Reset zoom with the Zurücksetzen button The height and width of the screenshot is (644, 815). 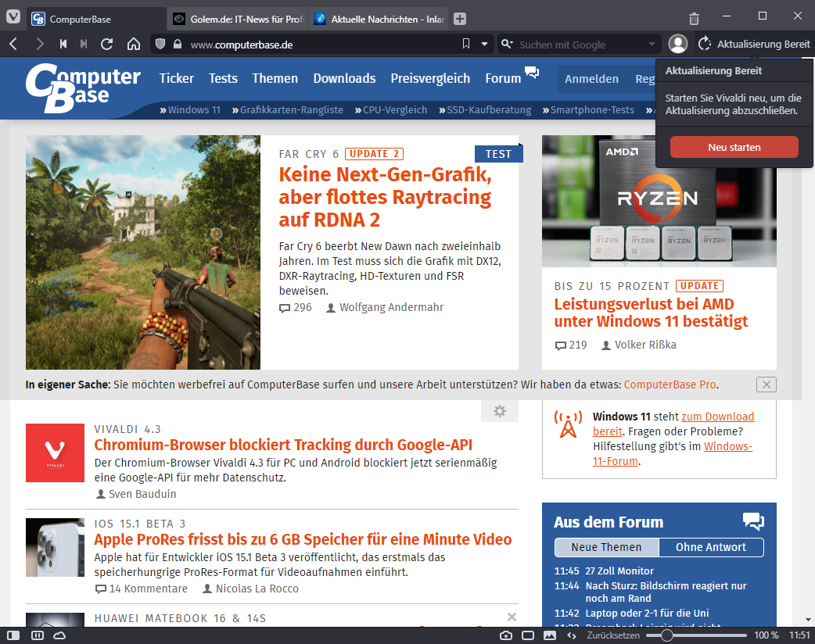click(613, 635)
